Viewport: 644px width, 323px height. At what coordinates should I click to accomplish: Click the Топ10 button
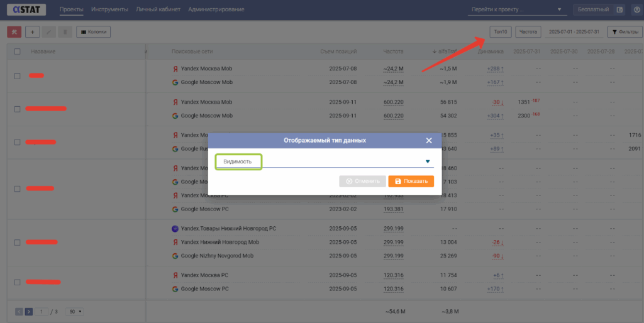pos(501,31)
